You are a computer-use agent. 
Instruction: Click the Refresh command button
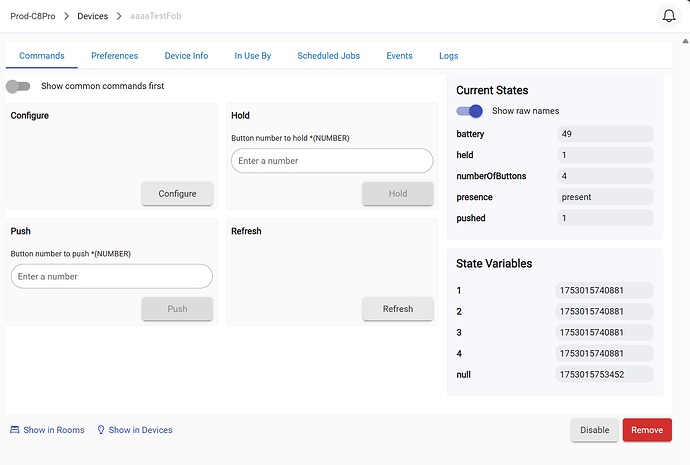click(x=397, y=309)
